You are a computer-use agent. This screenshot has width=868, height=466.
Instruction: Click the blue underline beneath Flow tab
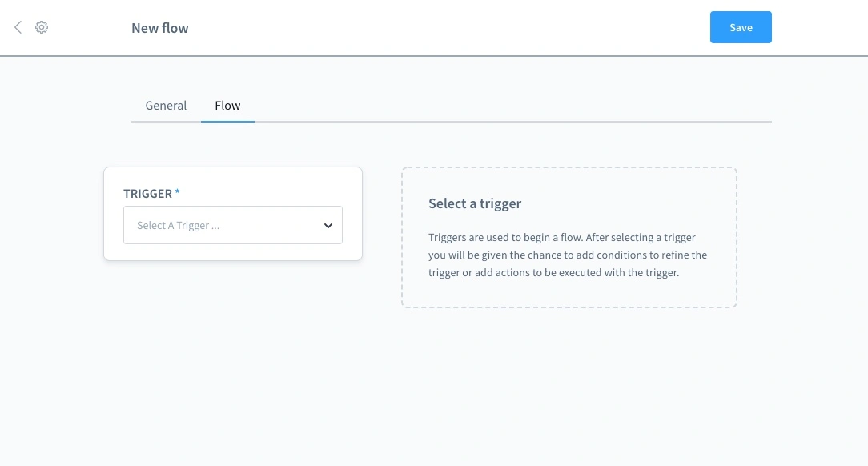[x=227, y=121]
